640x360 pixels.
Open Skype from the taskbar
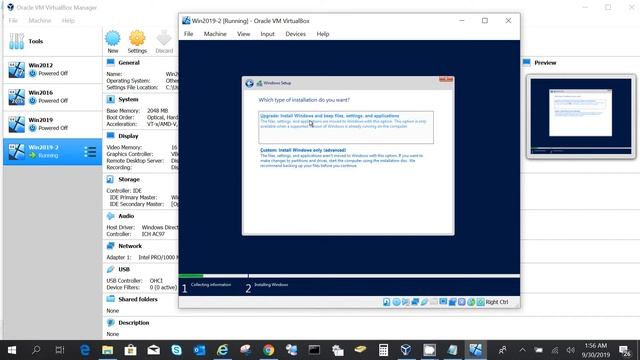pos(176,350)
